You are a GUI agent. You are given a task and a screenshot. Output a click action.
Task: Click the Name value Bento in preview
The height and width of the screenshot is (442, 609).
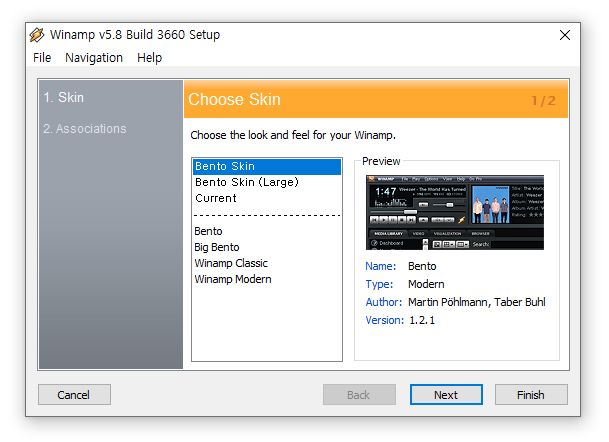coord(422,266)
